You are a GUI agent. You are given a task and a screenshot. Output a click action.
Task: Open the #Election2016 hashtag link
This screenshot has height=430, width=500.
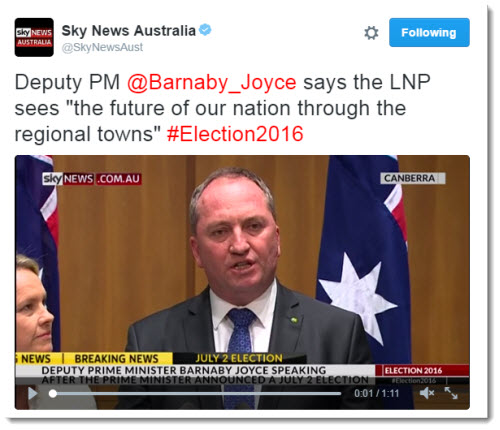click(235, 134)
